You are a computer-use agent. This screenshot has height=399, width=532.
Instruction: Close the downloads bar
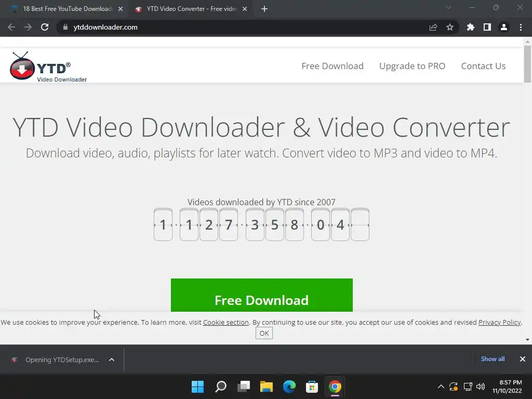point(523,359)
